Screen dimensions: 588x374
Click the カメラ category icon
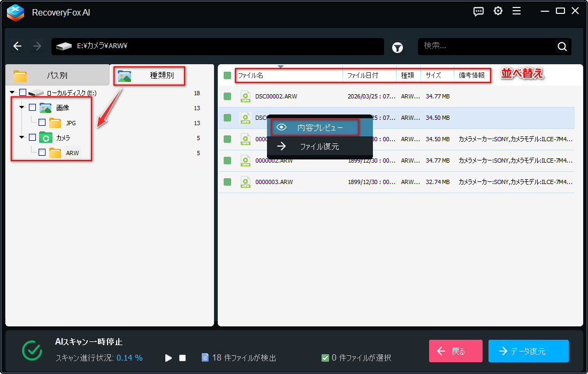[45, 138]
